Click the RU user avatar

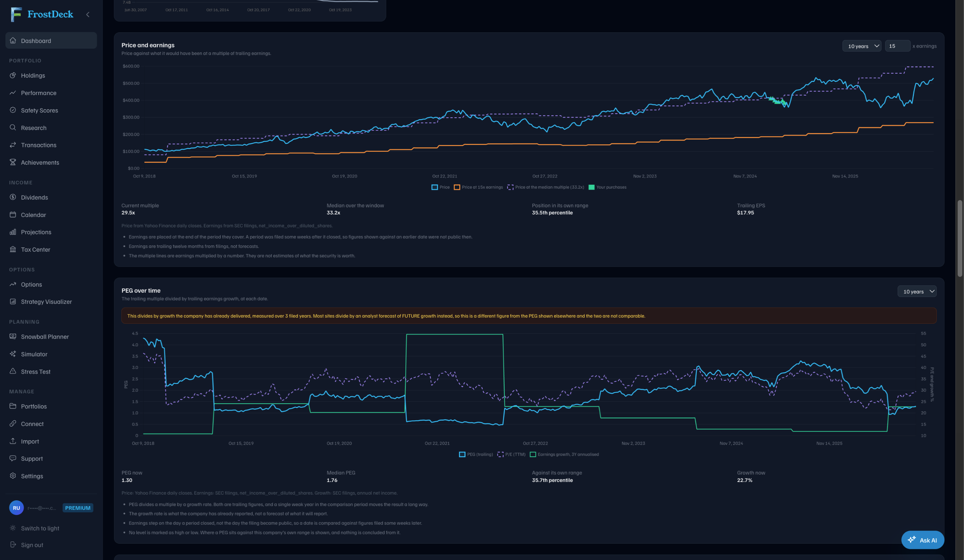16,508
